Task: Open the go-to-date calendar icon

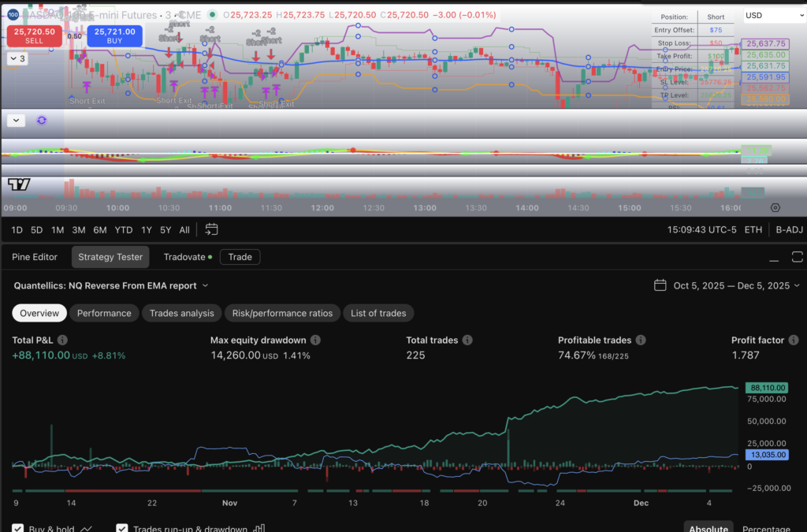Action: click(x=211, y=229)
